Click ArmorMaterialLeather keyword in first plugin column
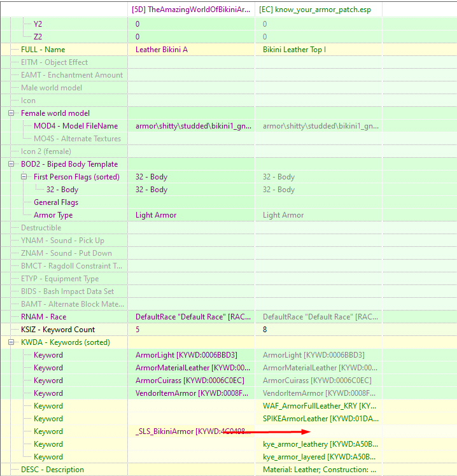 [x=191, y=368]
